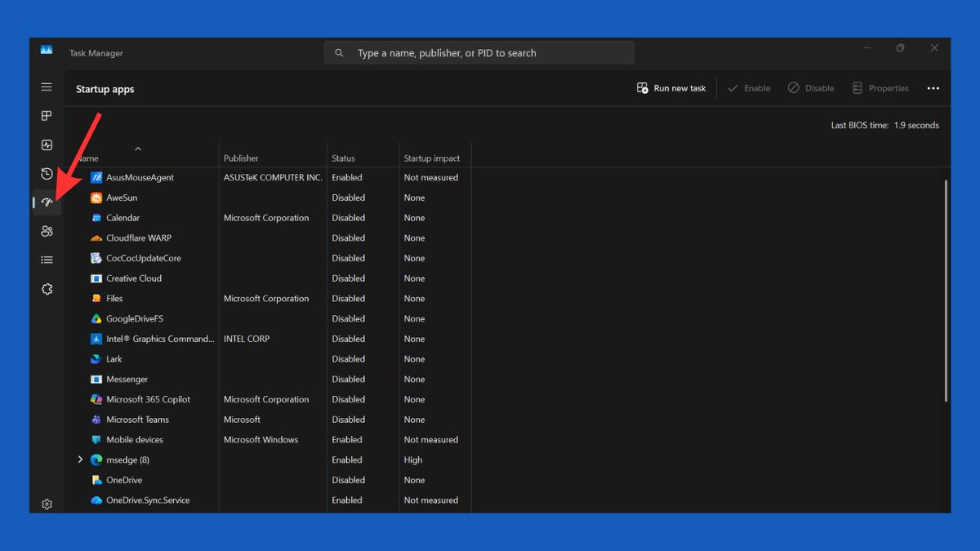Select the Startup apps sidebar icon
The width and height of the screenshot is (980, 551).
[47, 202]
